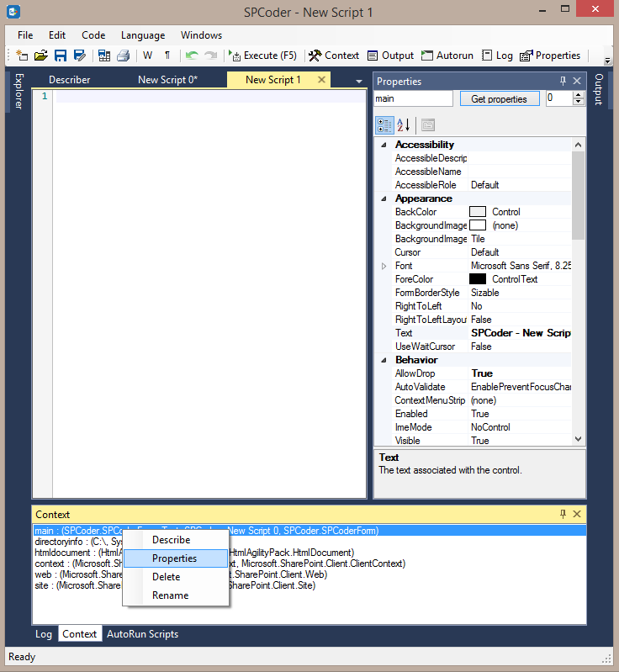Redo the last undone edit
The width and height of the screenshot is (619, 672).
(x=211, y=56)
